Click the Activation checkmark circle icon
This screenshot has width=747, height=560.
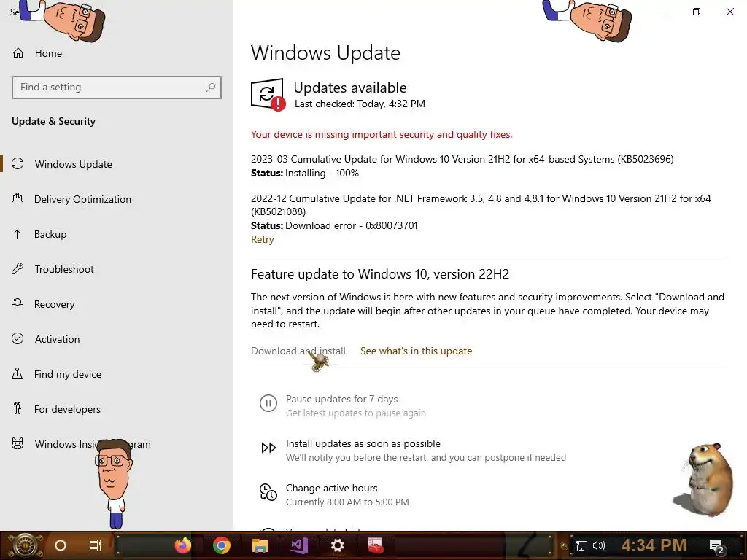(18, 338)
